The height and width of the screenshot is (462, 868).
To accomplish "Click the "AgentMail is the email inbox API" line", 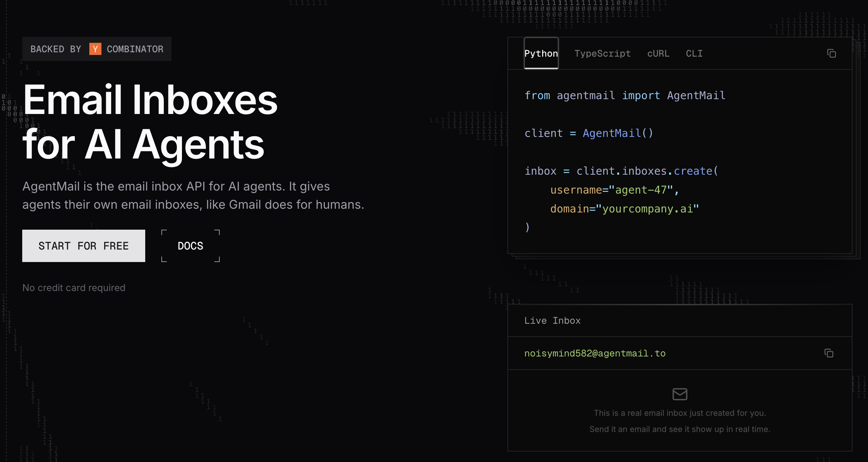I will 176,186.
